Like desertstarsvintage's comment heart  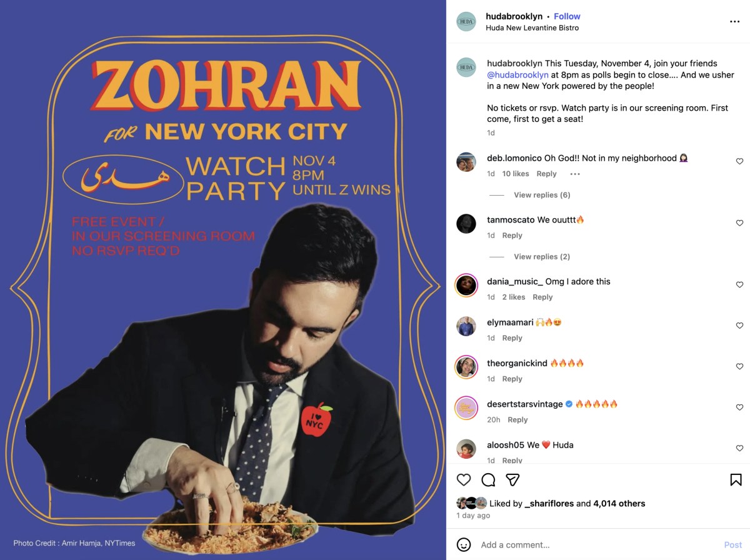coord(739,407)
